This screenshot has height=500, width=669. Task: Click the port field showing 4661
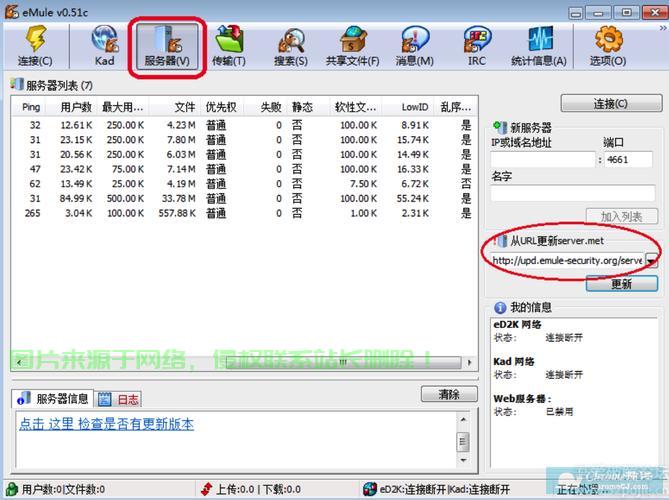pyautogui.click(x=628, y=160)
